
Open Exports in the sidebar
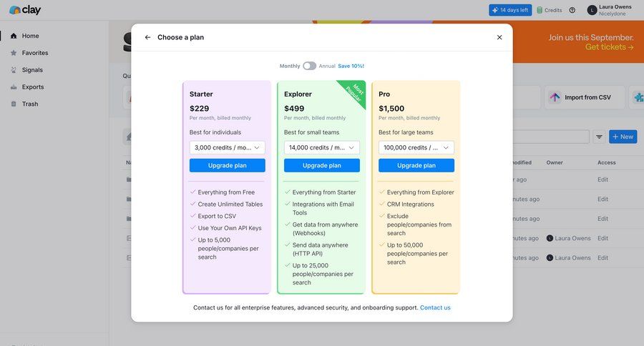33,87
